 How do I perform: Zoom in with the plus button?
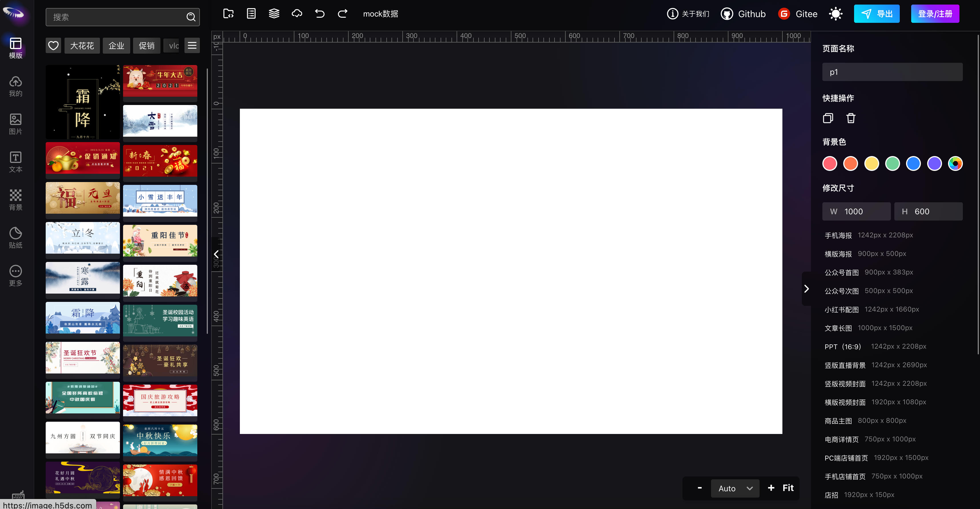point(771,488)
